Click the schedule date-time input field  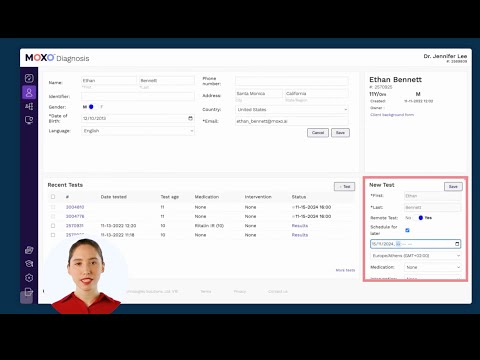tap(416, 244)
